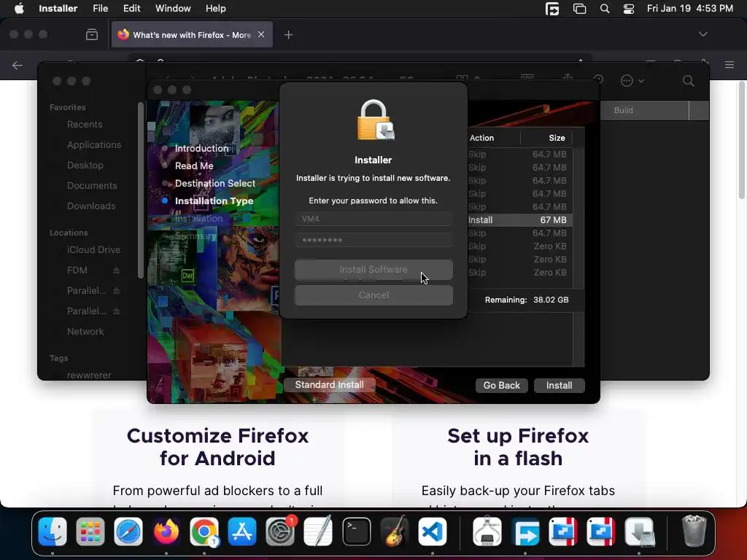
Task: Open Terminal from the Dock
Action: pos(356,532)
